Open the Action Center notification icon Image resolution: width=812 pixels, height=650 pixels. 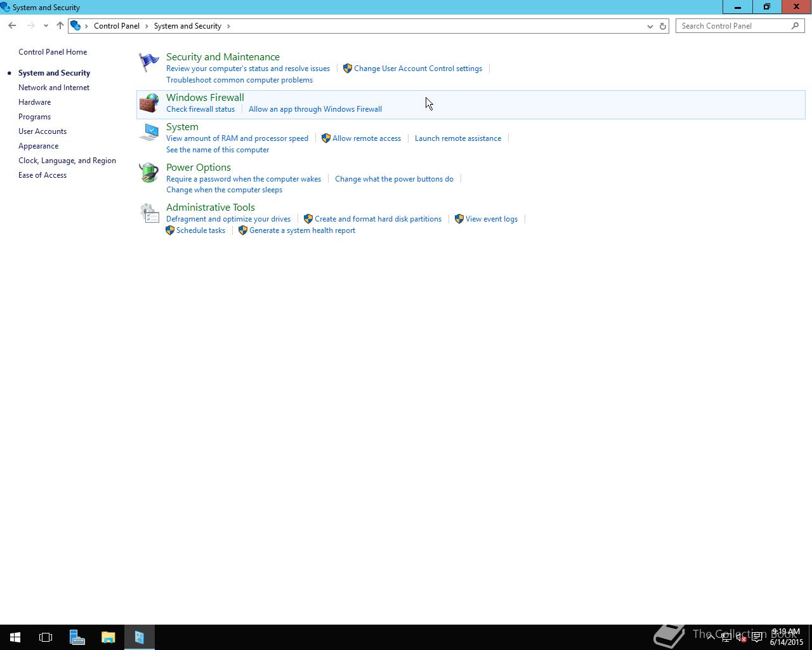pyautogui.click(x=757, y=638)
